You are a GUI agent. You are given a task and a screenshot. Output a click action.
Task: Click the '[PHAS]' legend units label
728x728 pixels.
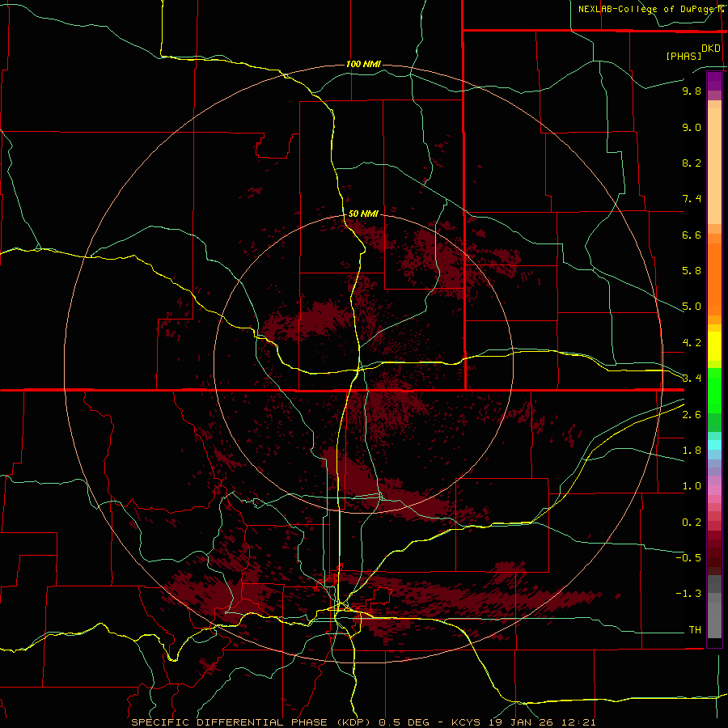click(x=684, y=56)
